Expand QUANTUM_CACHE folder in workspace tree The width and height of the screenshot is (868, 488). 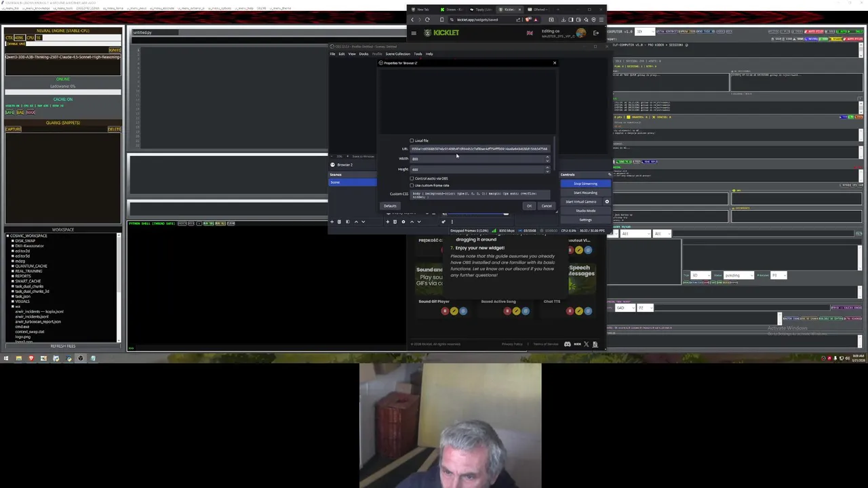click(13, 266)
